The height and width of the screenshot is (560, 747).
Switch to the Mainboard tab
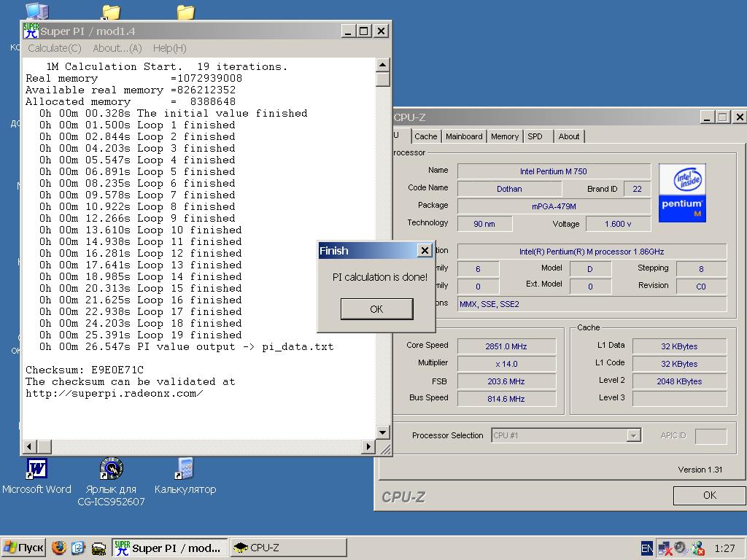(464, 136)
